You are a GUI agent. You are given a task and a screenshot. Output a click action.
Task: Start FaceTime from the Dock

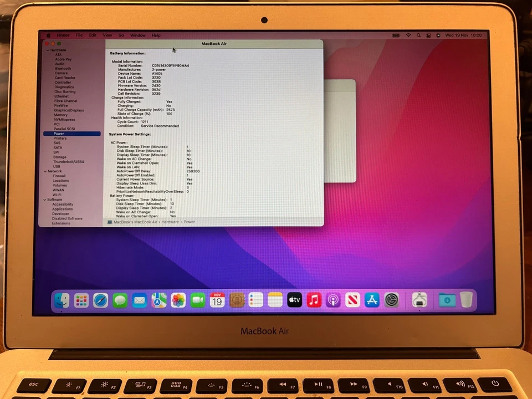click(197, 300)
